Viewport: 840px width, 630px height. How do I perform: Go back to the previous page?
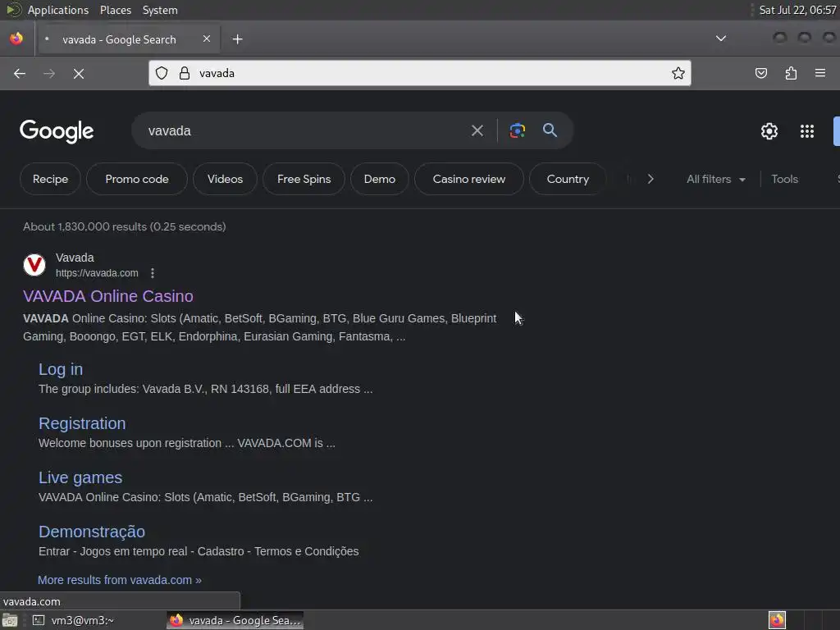click(20, 73)
